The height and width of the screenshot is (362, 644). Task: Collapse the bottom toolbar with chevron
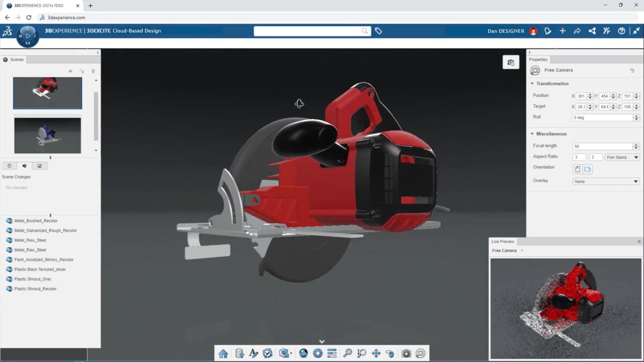click(x=322, y=342)
